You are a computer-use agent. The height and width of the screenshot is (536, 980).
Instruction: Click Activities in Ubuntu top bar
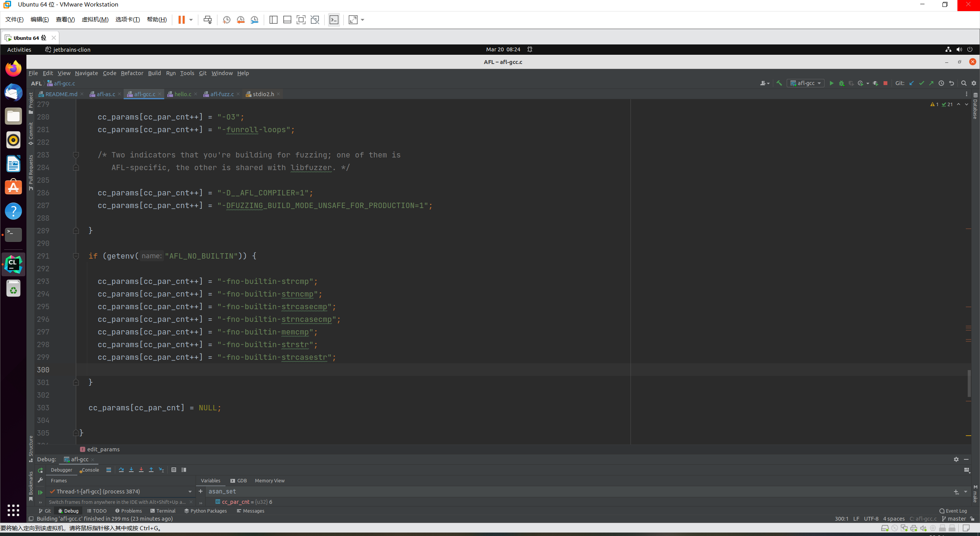pyautogui.click(x=19, y=49)
